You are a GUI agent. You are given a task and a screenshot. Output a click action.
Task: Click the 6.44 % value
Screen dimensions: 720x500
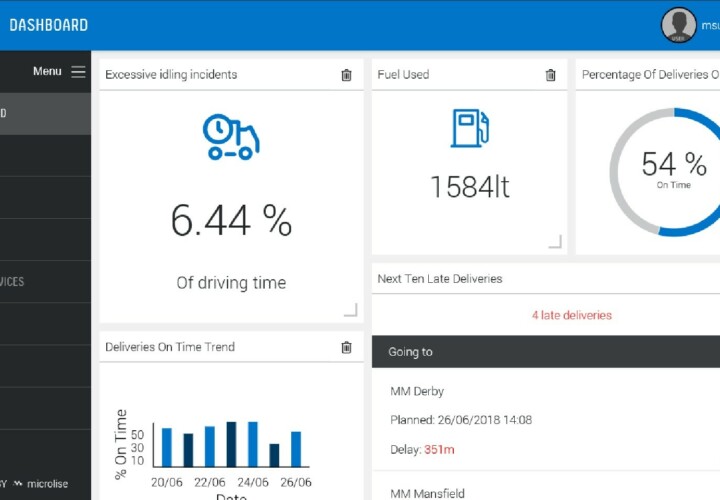(x=231, y=221)
